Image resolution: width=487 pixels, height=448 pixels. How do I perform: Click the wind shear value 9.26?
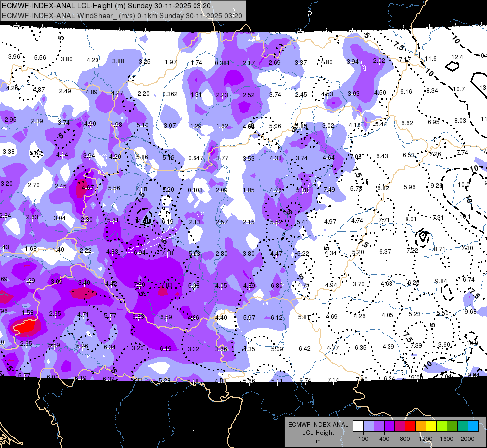click(436, 186)
